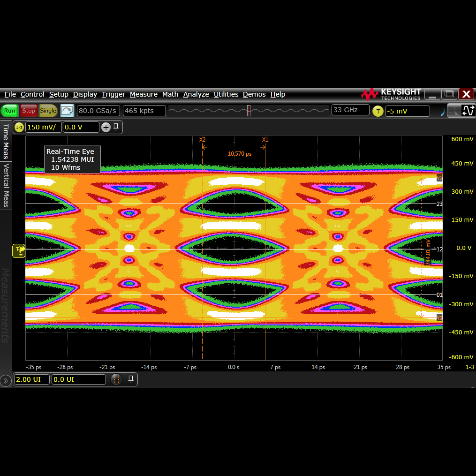This screenshot has width=476, height=476.
Task: Click the yellow channel 1-3 badge
Action: coord(19,127)
